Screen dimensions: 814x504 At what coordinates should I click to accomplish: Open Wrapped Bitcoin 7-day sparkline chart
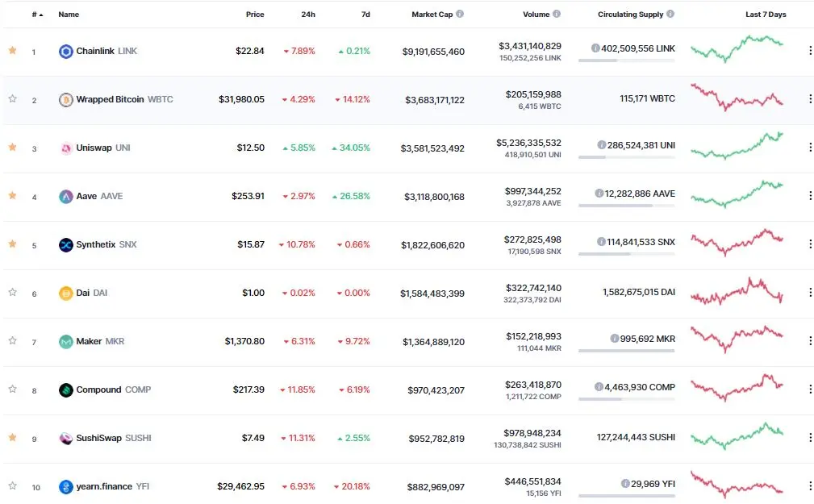(x=737, y=97)
